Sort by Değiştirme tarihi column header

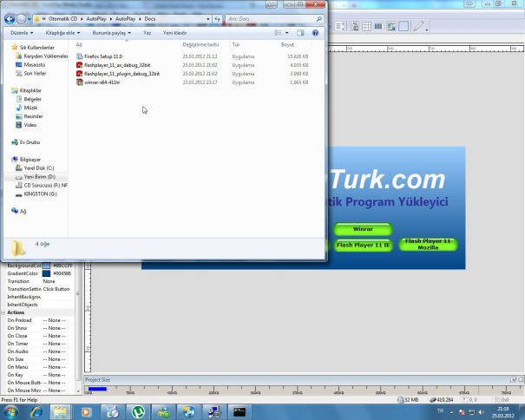pos(200,44)
